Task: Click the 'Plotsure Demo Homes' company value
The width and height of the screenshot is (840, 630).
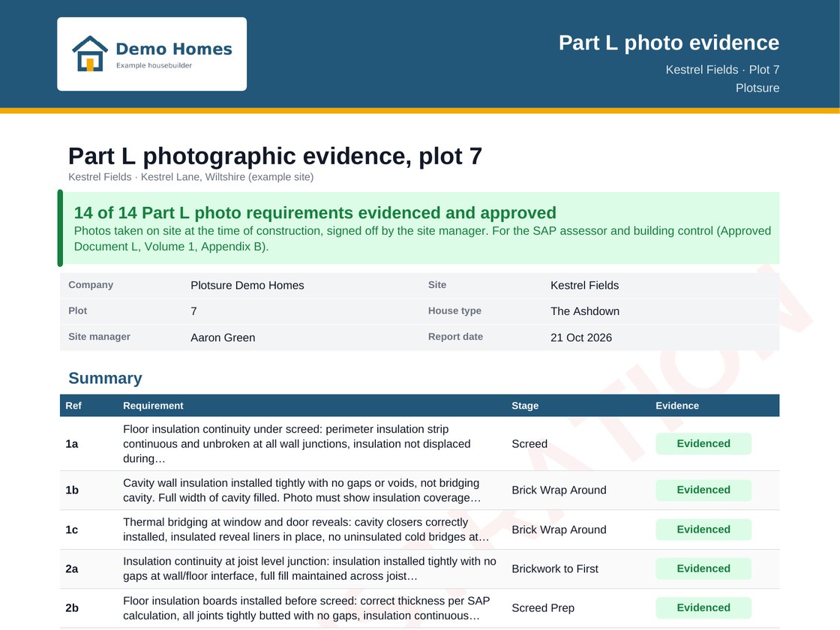Action: point(247,286)
